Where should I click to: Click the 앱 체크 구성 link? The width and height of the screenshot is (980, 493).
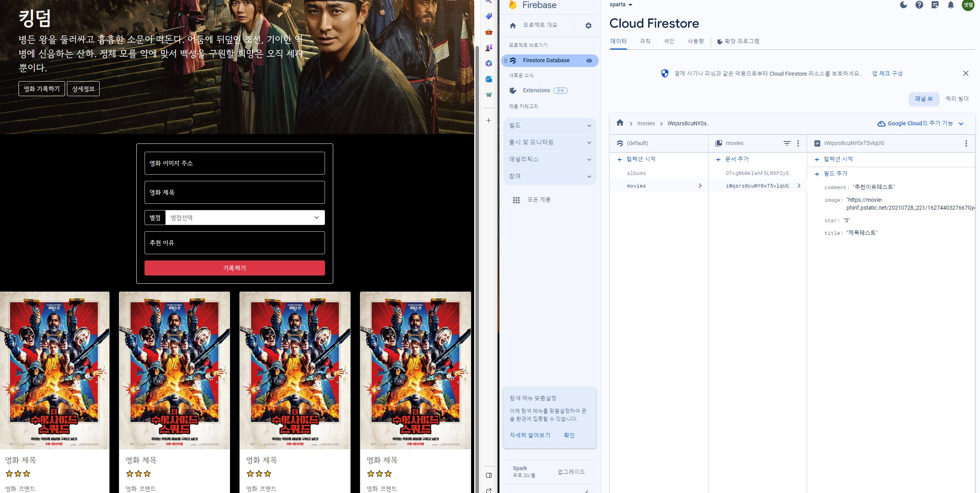click(887, 74)
